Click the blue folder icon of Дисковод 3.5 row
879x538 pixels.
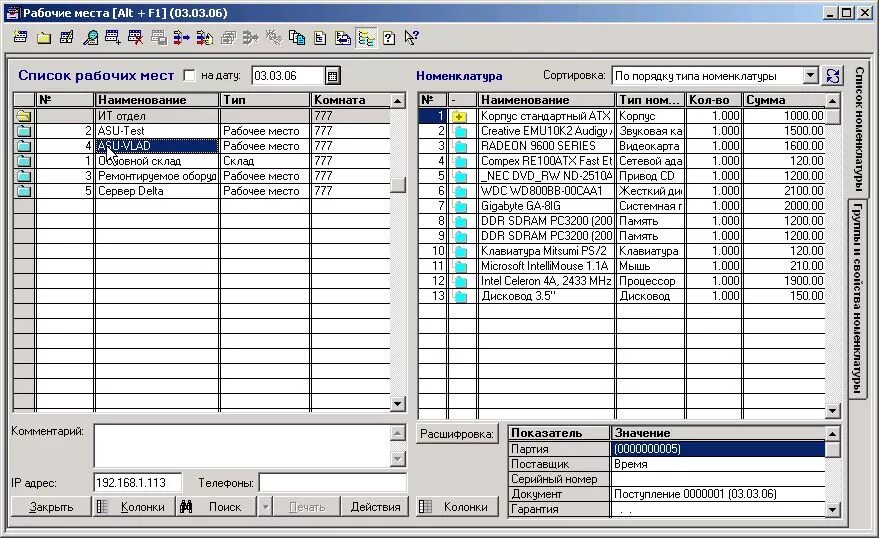(x=460, y=296)
